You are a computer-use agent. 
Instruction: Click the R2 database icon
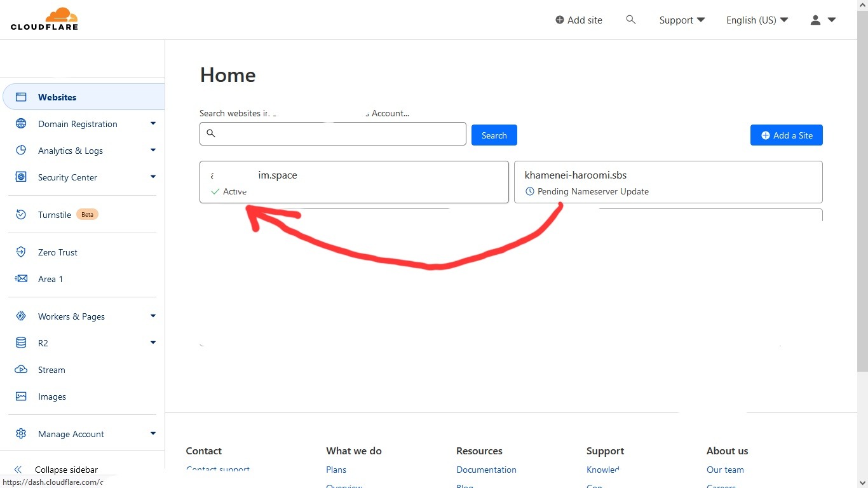tap(21, 343)
